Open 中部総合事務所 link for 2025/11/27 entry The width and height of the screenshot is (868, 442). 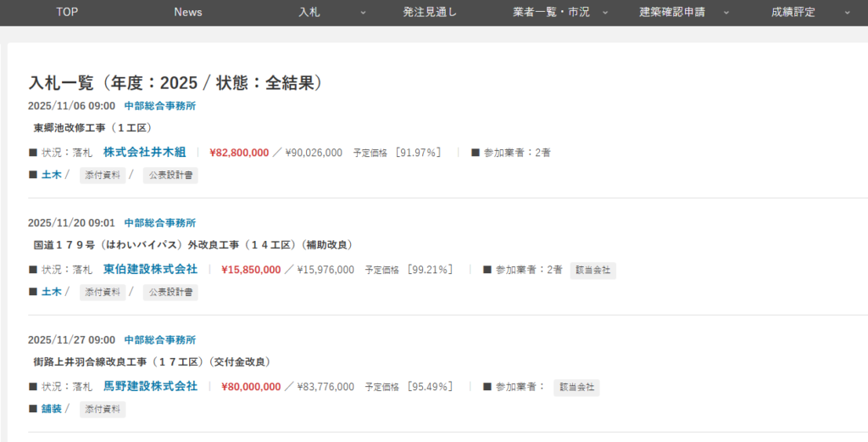click(x=160, y=340)
